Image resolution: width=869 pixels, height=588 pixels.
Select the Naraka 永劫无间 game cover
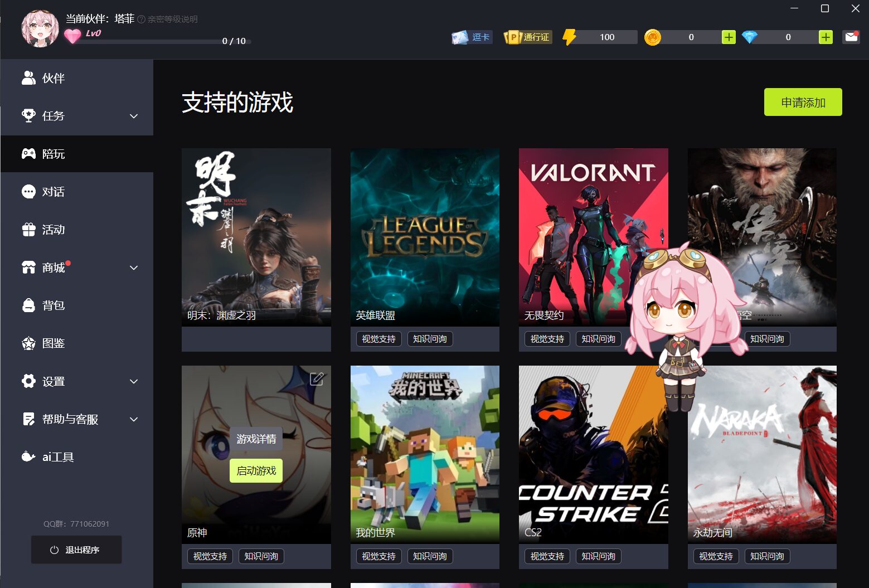[762, 455]
